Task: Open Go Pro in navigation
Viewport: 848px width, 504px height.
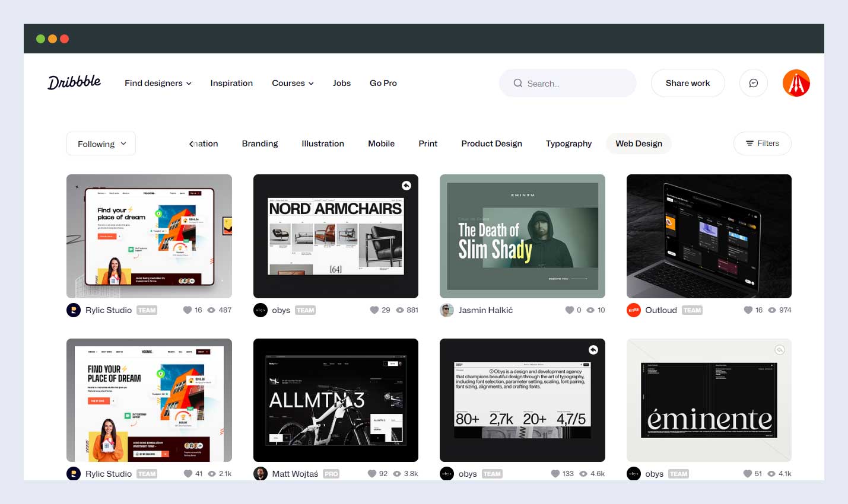Action: click(x=383, y=83)
